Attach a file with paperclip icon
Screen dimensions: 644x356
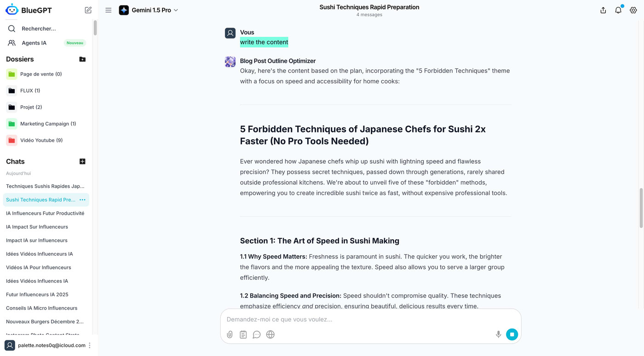(230, 334)
